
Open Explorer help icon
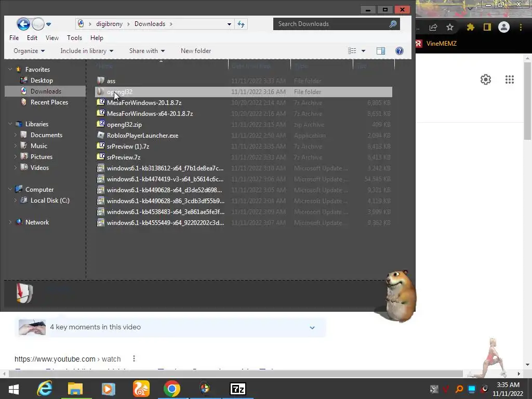tap(400, 51)
